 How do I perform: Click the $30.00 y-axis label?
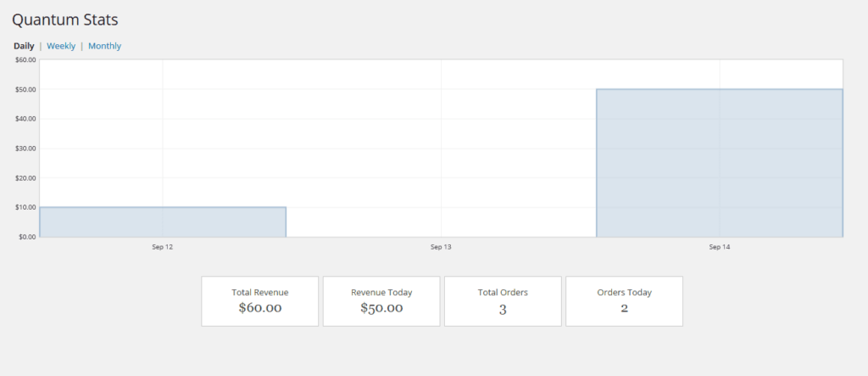coord(26,149)
